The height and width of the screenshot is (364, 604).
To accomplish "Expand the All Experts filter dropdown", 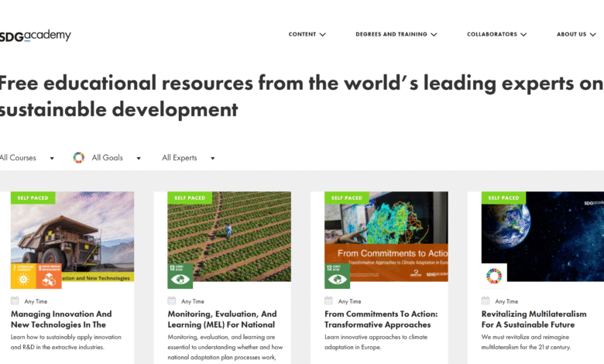I will pos(188,158).
